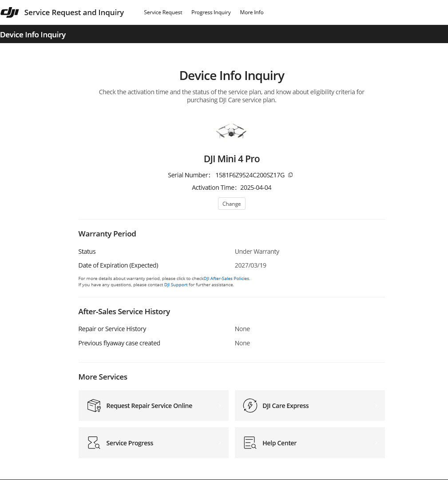The image size is (448, 480).
Task: Click the More Services heading
Action: pos(103,377)
